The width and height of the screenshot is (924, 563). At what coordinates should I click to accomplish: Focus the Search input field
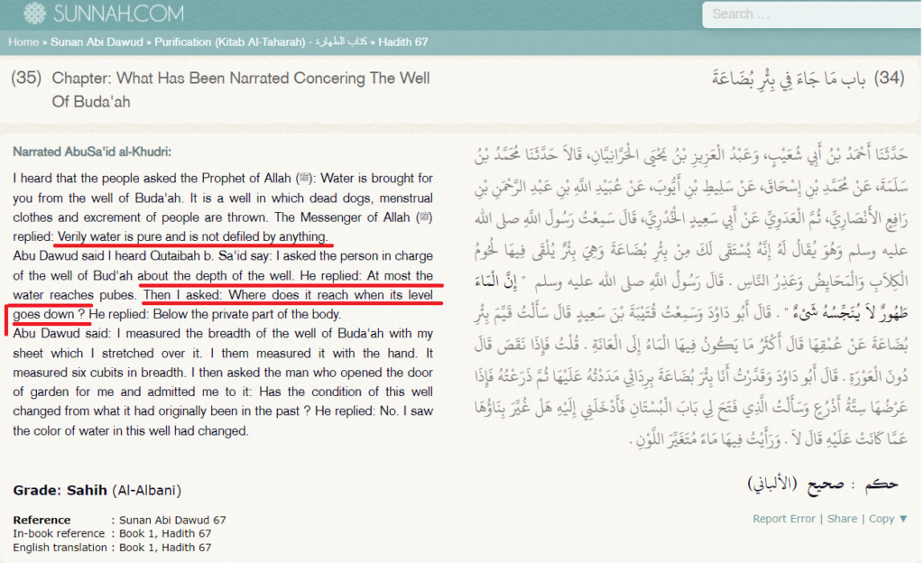pos(813,14)
